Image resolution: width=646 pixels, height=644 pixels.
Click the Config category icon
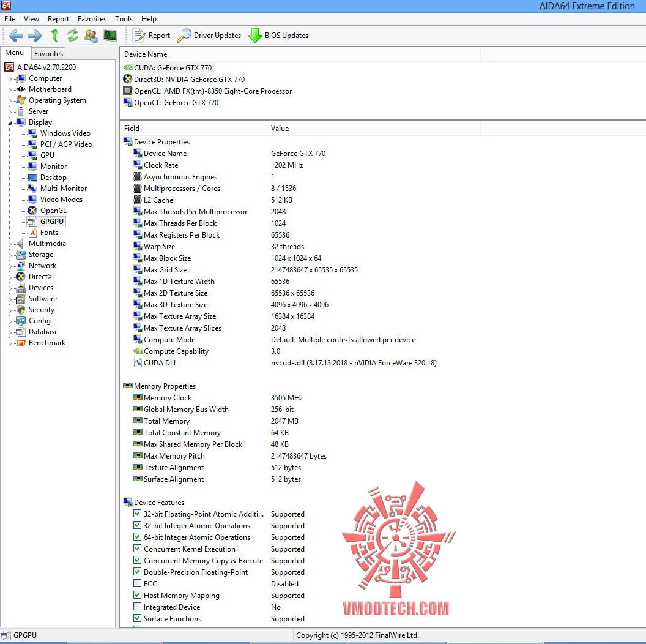pyautogui.click(x=21, y=321)
